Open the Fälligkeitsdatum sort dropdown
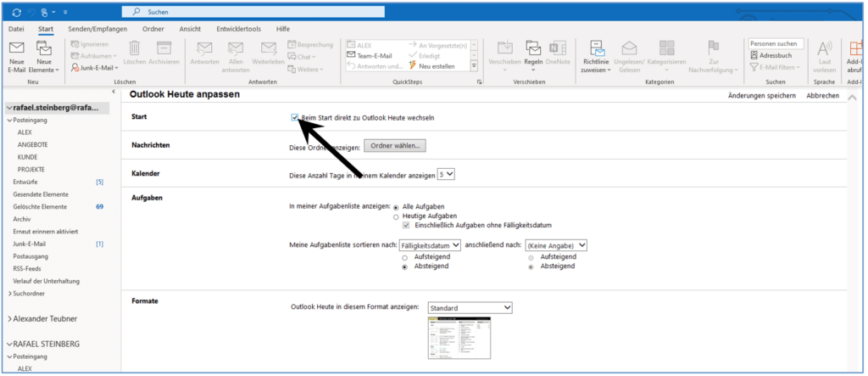Screen dimensions: 868x376 click(x=430, y=245)
